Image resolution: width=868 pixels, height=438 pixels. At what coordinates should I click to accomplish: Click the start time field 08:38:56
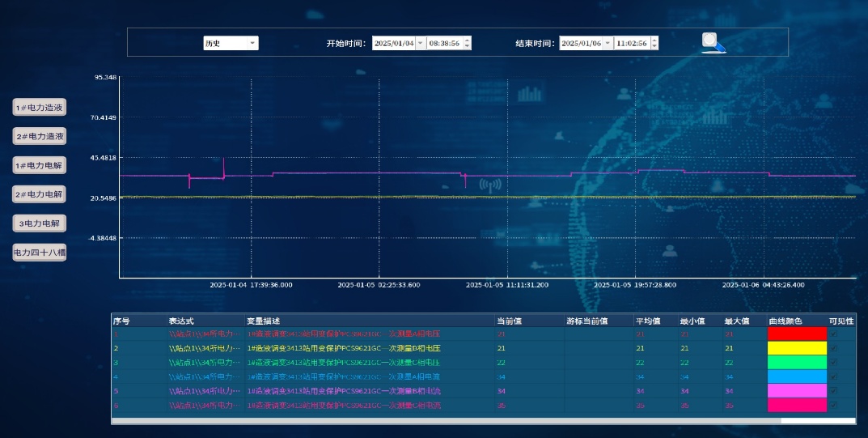tap(444, 43)
